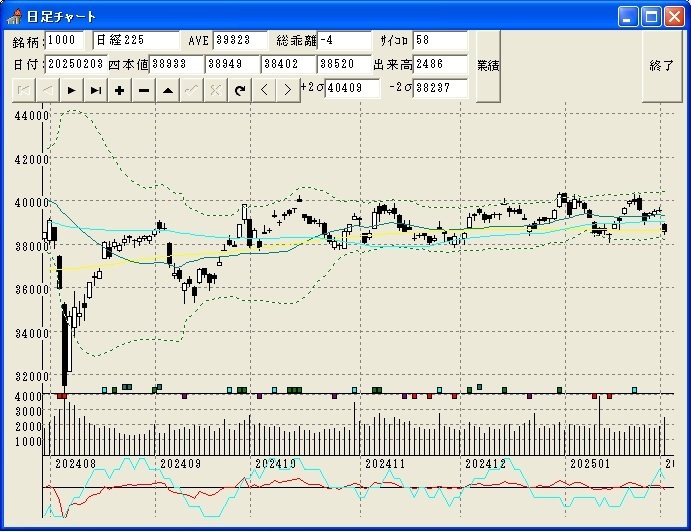
Task: Click the refresh arrow button
Action: pyautogui.click(x=239, y=90)
